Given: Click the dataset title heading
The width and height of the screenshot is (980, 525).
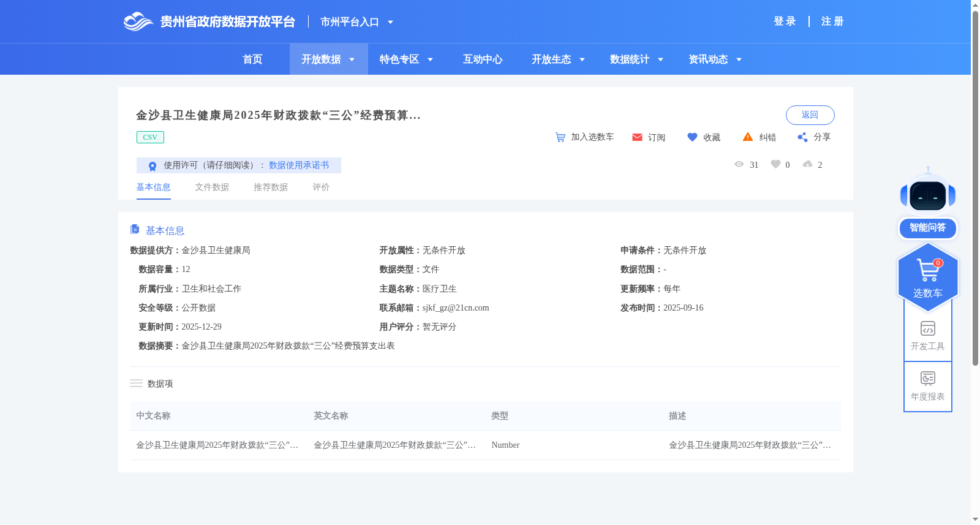Looking at the screenshot, I should (x=278, y=115).
